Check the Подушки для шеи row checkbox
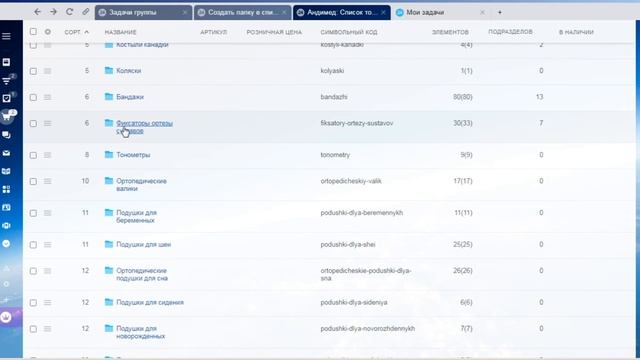 pyautogui.click(x=33, y=245)
